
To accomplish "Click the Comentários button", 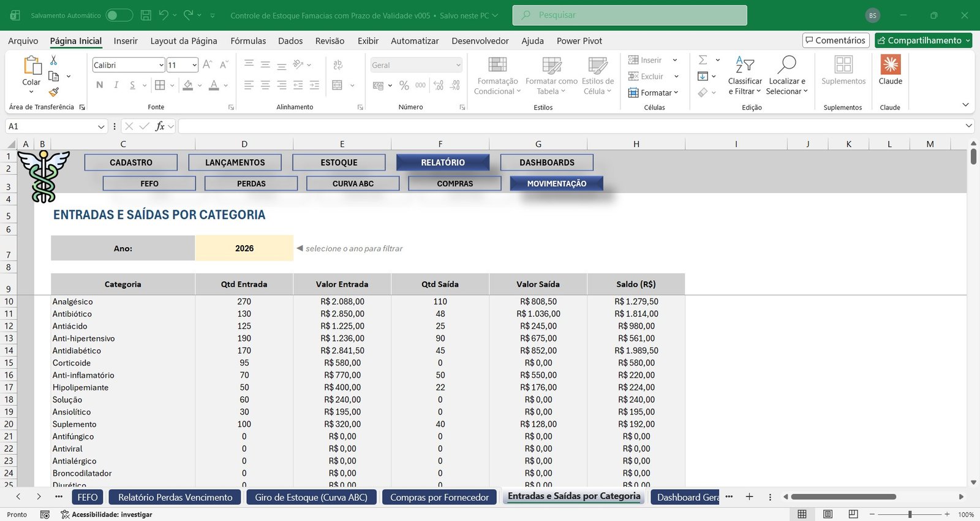I will pyautogui.click(x=836, y=40).
